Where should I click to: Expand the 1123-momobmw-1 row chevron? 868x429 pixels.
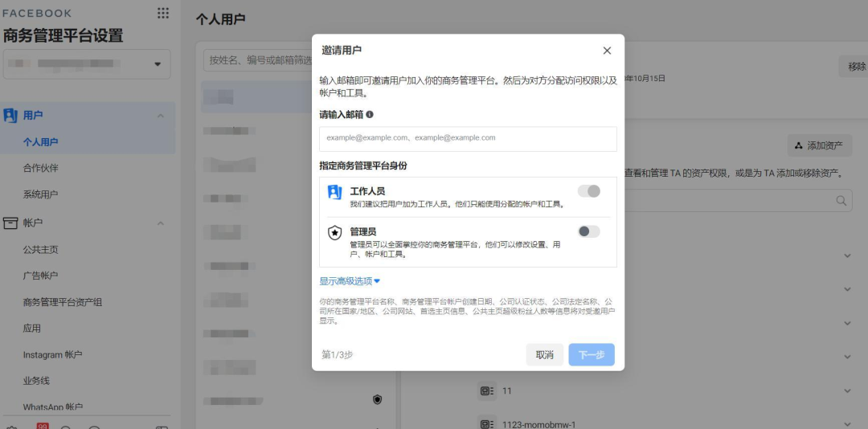tap(847, 424)
